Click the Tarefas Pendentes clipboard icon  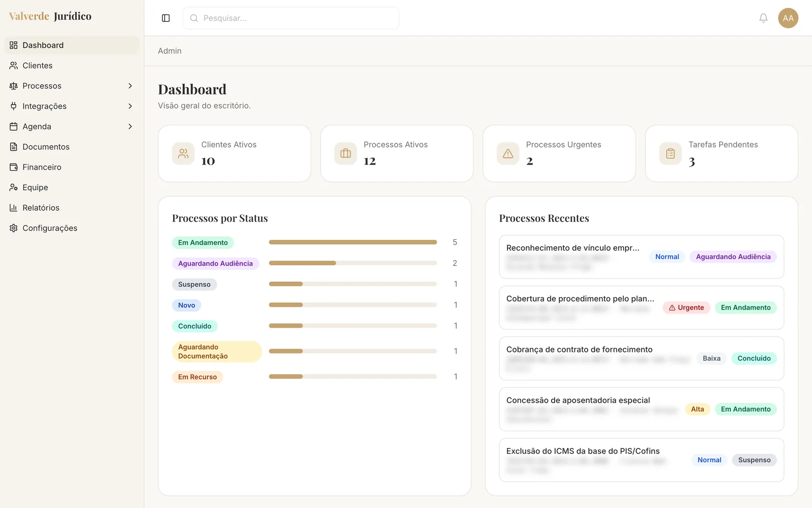670,153
